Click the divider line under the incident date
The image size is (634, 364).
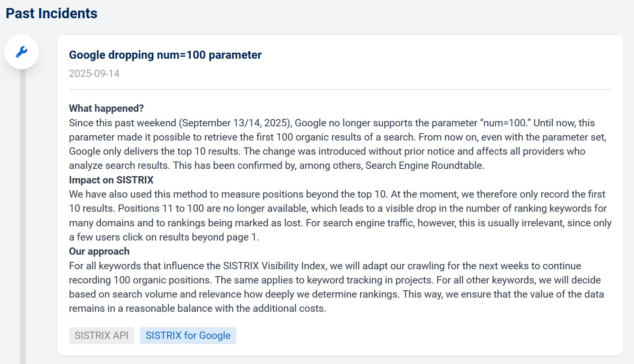pyautogui.click(x=340, y=89)
